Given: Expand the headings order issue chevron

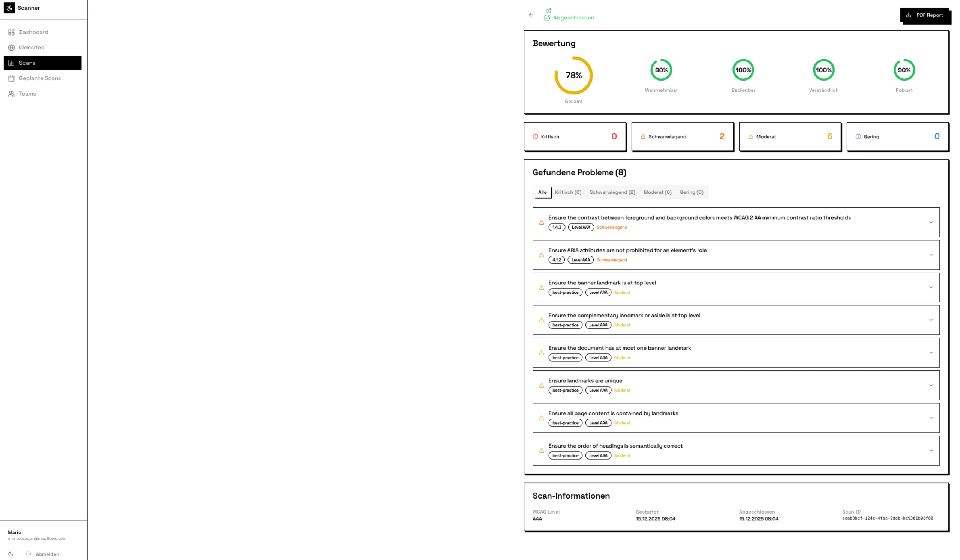Looking at the screenshot, I should (x=931, y=450).
